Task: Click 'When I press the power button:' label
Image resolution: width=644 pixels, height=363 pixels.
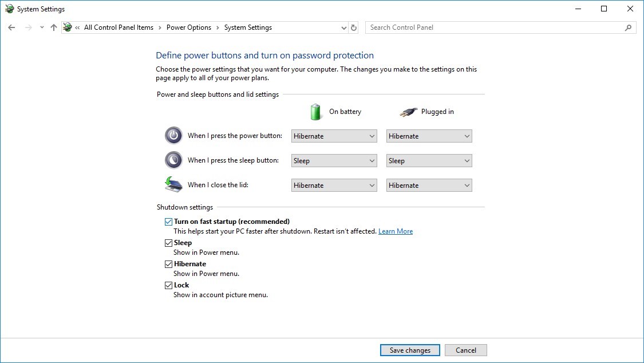Action: [235, 136]
